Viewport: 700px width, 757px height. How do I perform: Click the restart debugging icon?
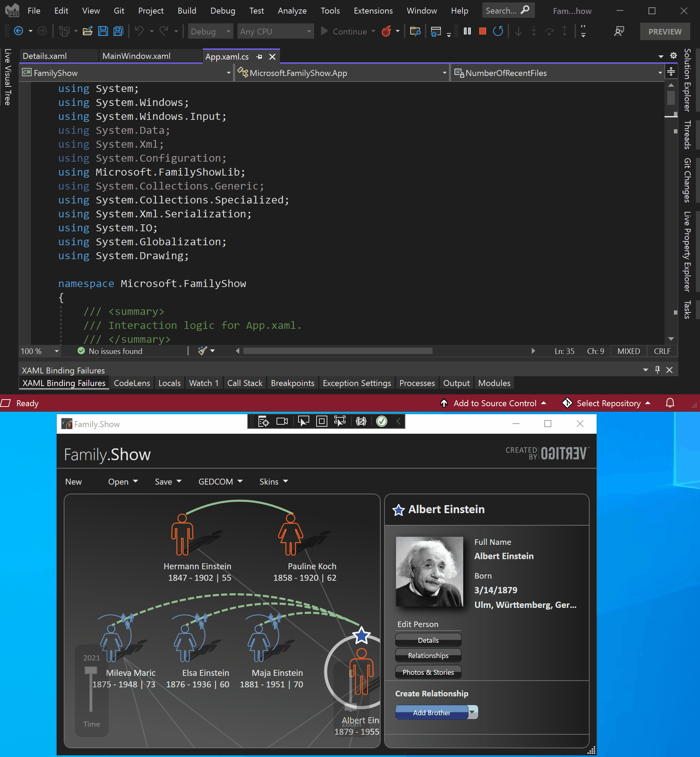click(498, 31)
